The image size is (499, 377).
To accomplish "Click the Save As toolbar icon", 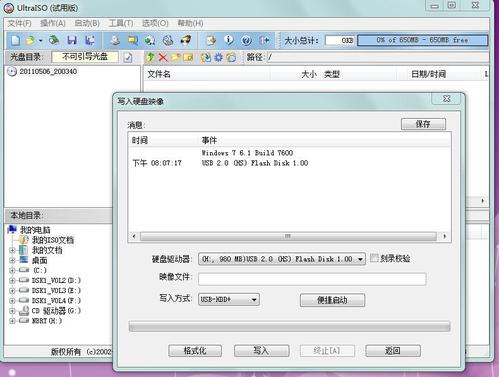I will pos(89,40).
